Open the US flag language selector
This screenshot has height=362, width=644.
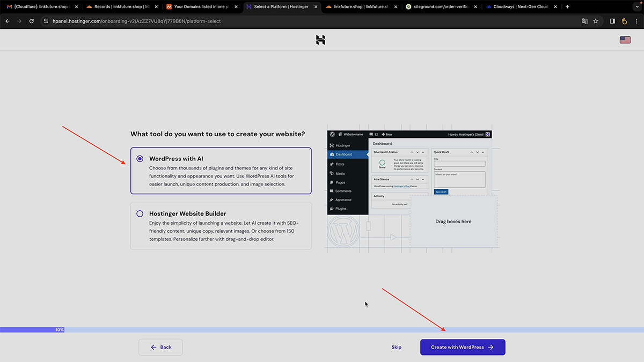[x=625, y=40]
